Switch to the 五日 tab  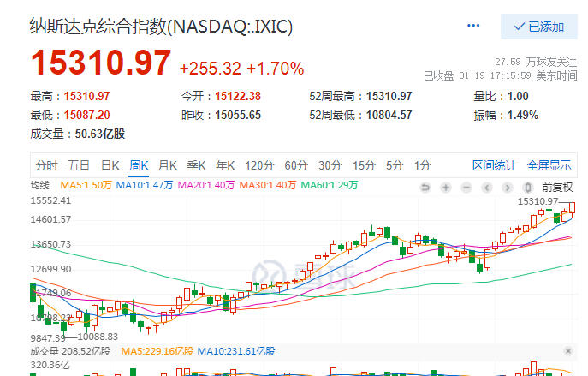click(79, 165)
